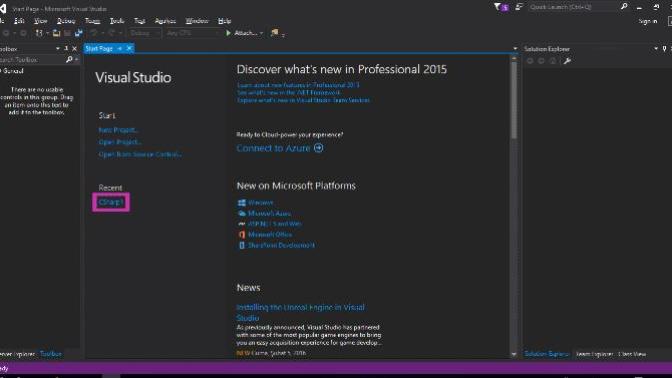The height and width of the screenshot is (378, 672).
Task: Open the Edit menu
Action: point(19,21)
